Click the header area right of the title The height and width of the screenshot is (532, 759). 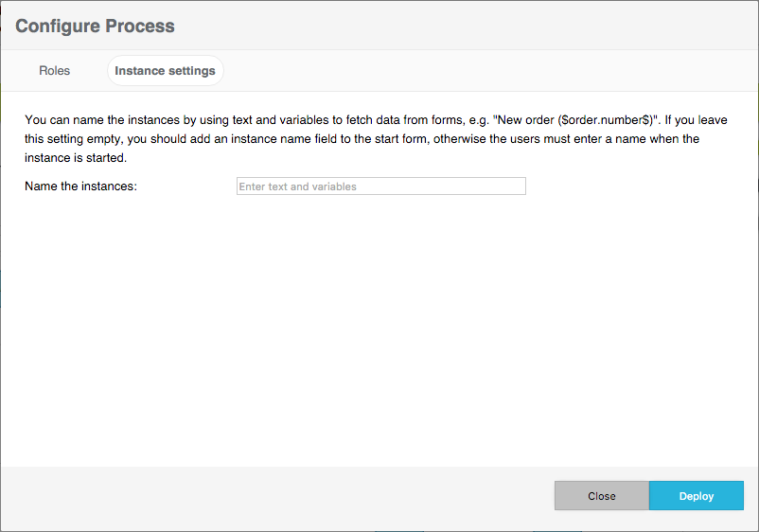(473, 26)
